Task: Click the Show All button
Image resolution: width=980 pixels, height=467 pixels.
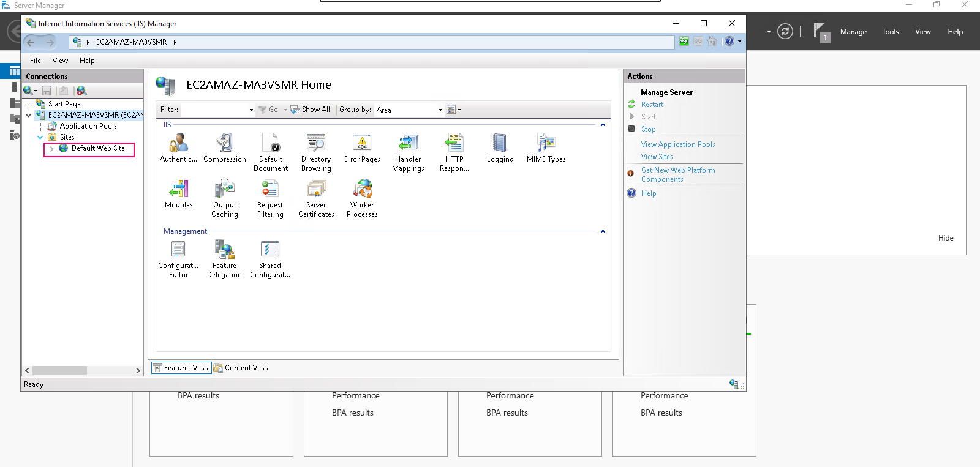Action: [x=310, y=110]
